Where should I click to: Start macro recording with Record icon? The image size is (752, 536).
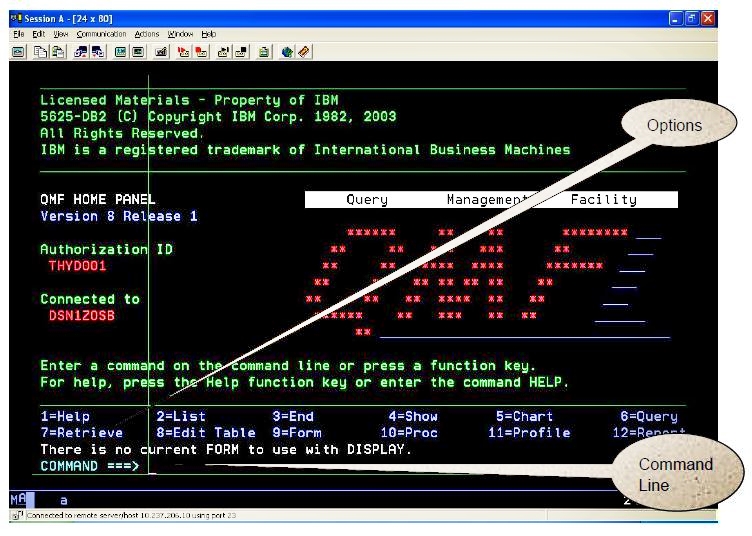(184, 51)
